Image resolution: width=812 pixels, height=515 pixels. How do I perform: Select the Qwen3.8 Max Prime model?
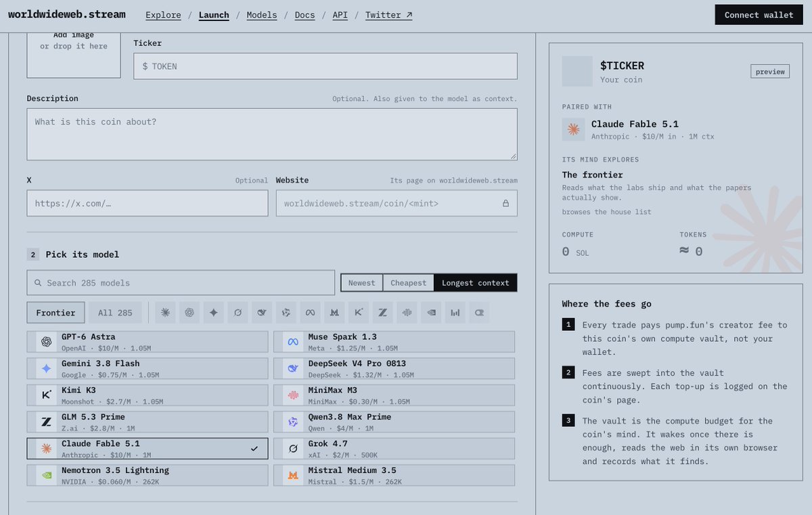(x=394, y=422)
